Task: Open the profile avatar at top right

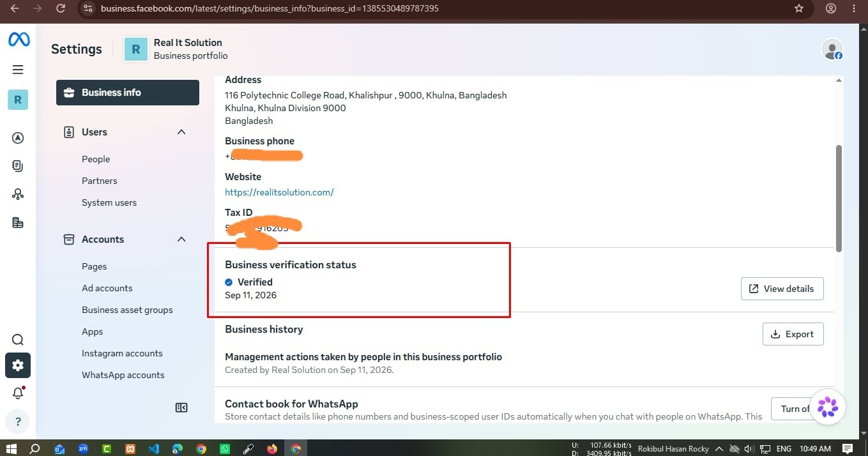Action: pos(832,50)
